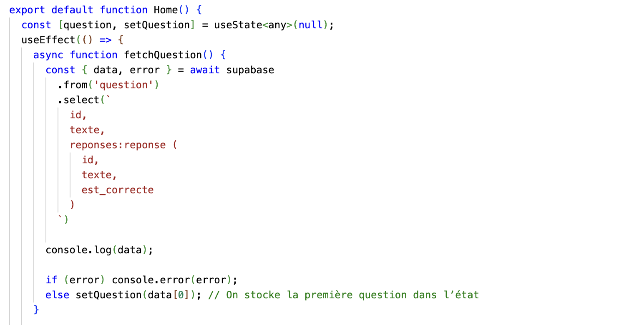Screen dimensions: 644x325
Task: Click the 'await' keyword
Action: (x=205, y=70)
